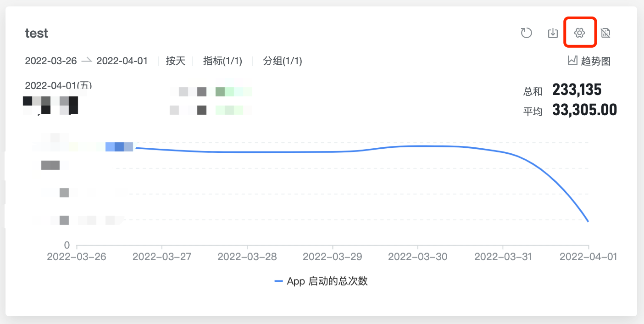Click the 总和 value 233,135
644x324 pixels.
(x=577, y=90)
